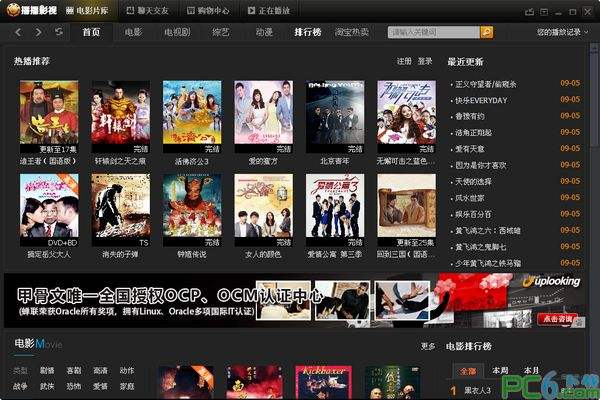Filter movies by 爱情 genre
Screen dimensions: 600x400
tap(100, 386)
